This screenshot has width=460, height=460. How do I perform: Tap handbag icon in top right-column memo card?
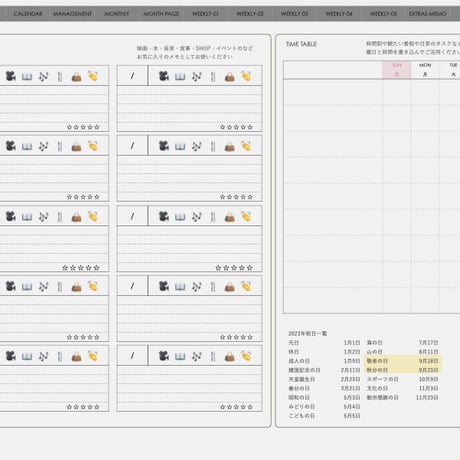point(230,77)
